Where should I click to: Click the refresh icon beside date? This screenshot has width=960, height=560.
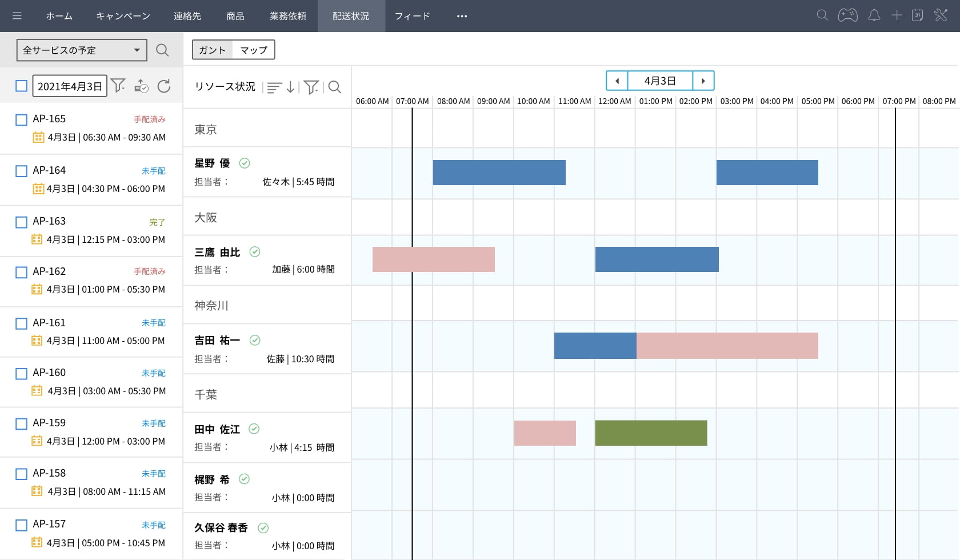pyautogui.click(x=164, y=86)
